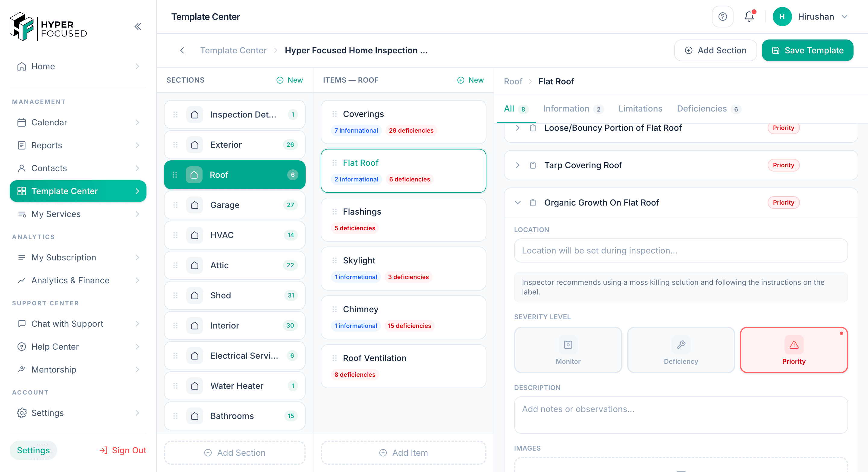
Task: Click the Template Center breadcrumb link
Action: pyautogui.click(x=233, y=50)
